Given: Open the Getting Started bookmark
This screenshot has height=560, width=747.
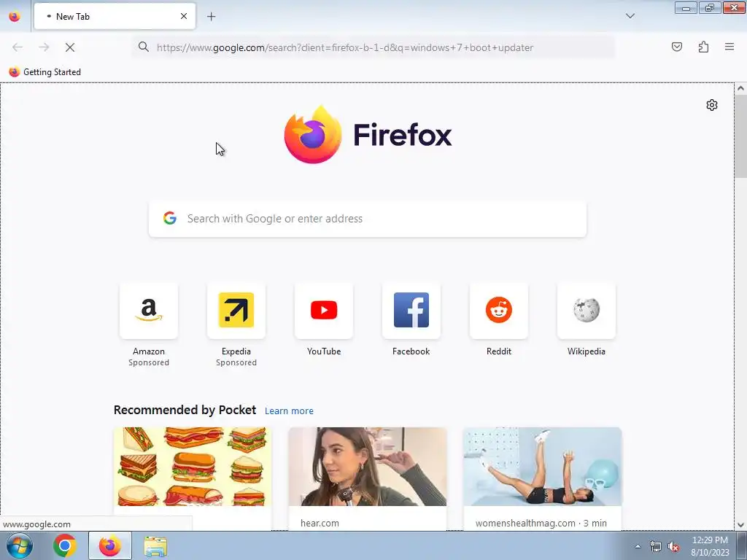Looking at the screenshot, I should (x=44, y=72).
